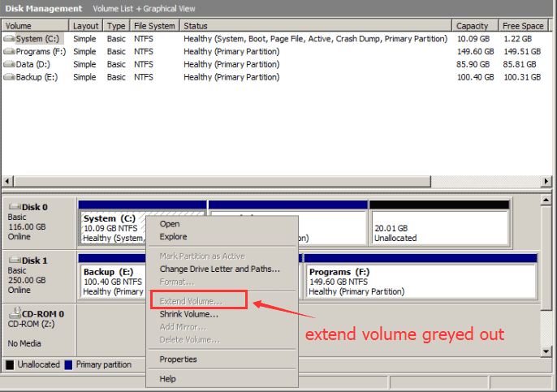The image size is (557, 392).
Task: Select the Programs (F:) partition on Disk 1
Action: (x=421, y=282)
